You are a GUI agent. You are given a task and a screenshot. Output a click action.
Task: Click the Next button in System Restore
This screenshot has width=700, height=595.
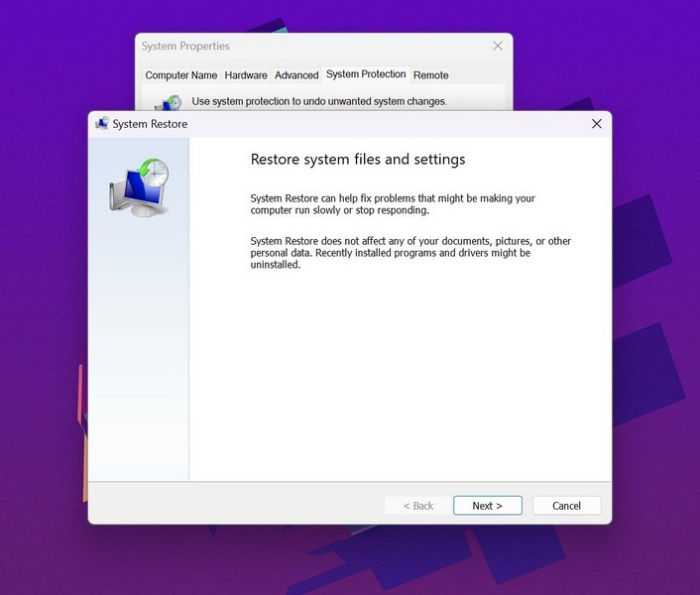(488, 506)
